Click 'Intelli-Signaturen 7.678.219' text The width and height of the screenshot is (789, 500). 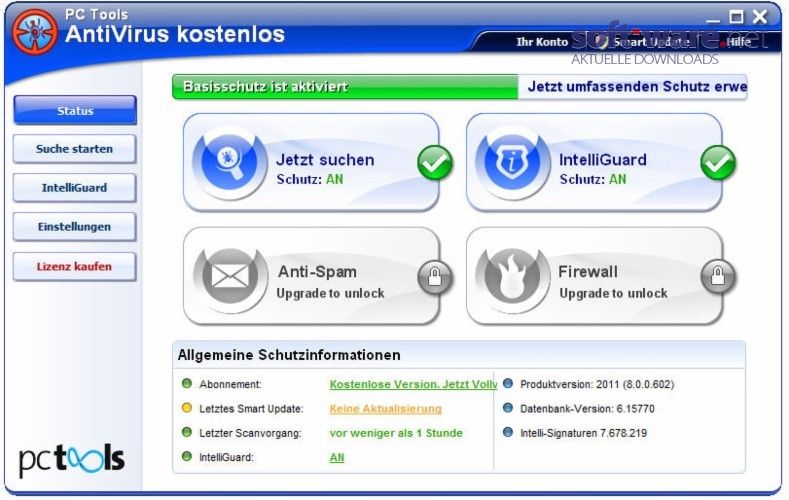pos(584,433)
